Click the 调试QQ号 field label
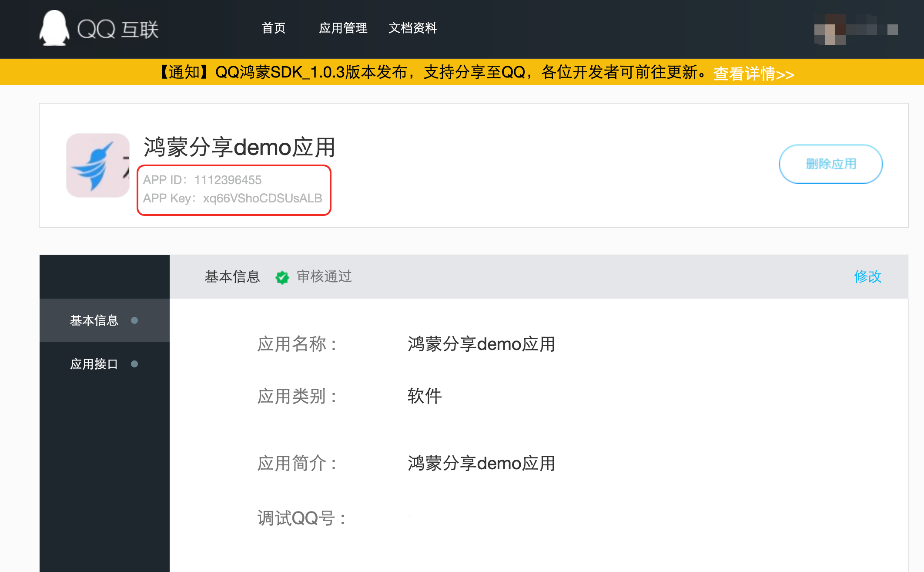The height and width of the screenshot is (572, 924). pyautogui.click(x=301, y=518)
